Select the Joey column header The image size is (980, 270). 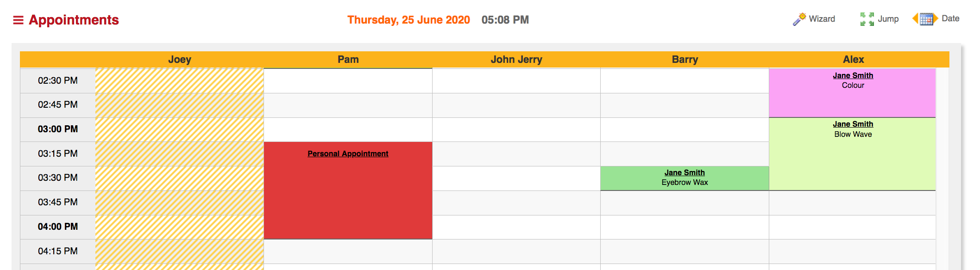180,59
